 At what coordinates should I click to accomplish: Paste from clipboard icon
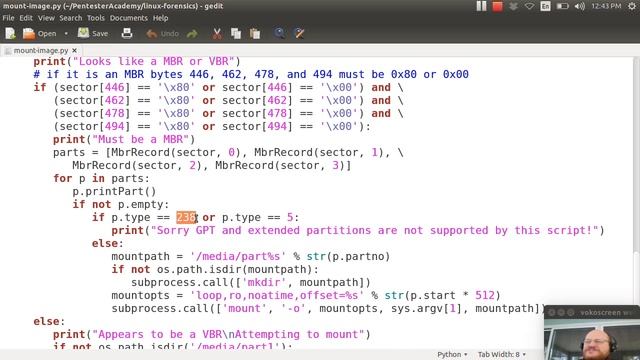pos(255,33)
